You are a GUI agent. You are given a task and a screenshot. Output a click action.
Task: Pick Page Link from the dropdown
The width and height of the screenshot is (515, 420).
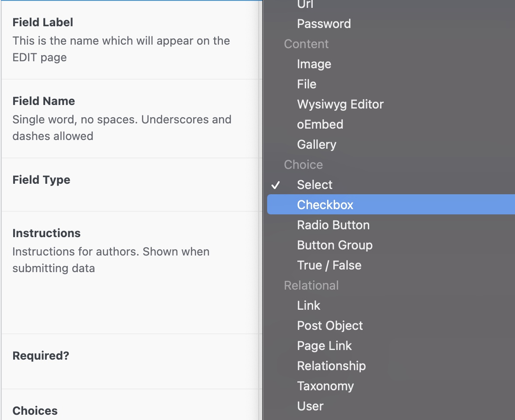coord(324,346)
